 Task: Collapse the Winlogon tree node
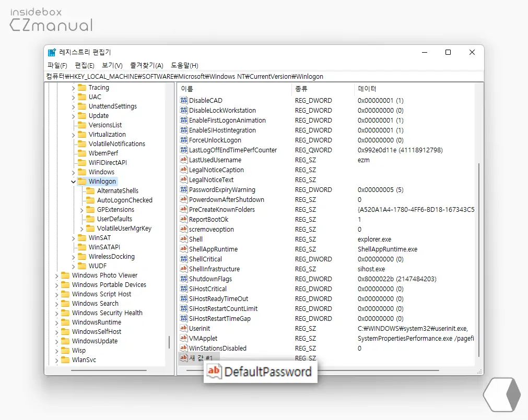pyautogui.click(x=73, y=182)
